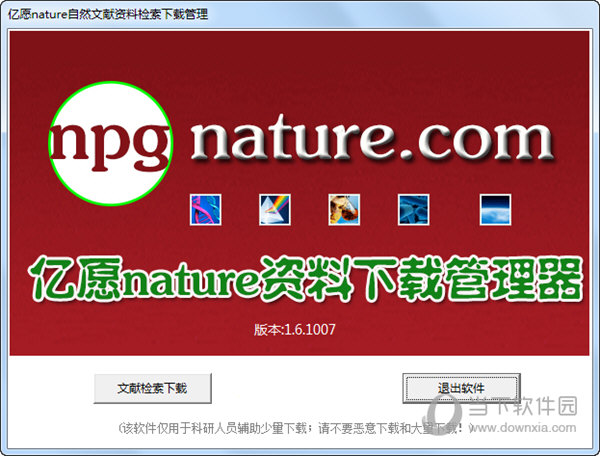The image size is (600, 456).
Task: Click the version text 版本:1.6.1007
Action: (294, 329)
